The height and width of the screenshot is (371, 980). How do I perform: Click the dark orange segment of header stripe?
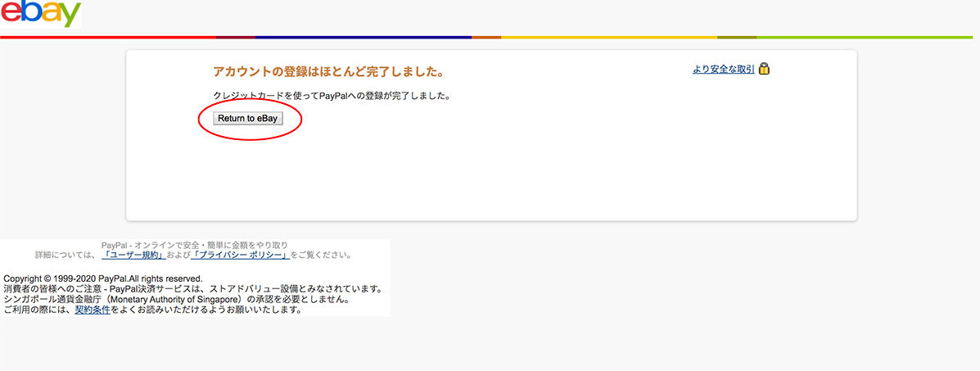click(x=486, y=37)
